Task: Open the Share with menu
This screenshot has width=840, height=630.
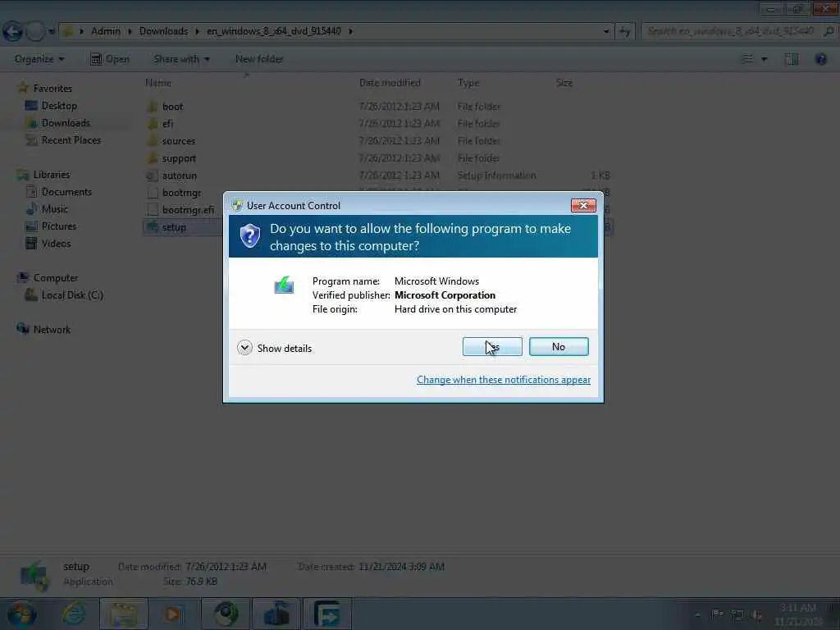Action: pos(181,59)
